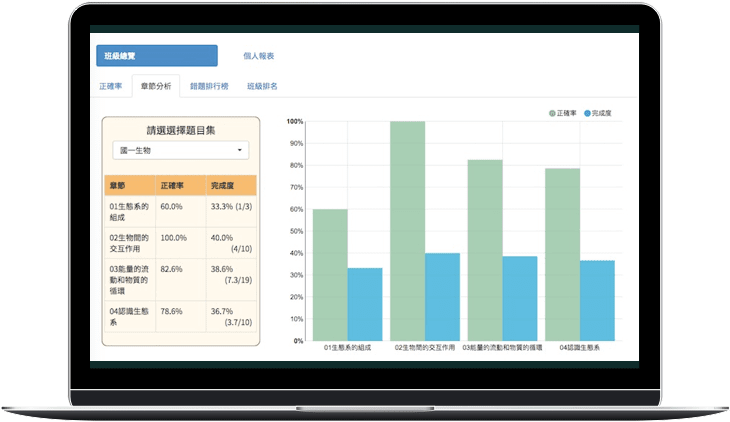The width and height of the screenshot is (730, 422).
Task: Toggle the blue 完成度 legend marker
Action: tap(587, 113)
